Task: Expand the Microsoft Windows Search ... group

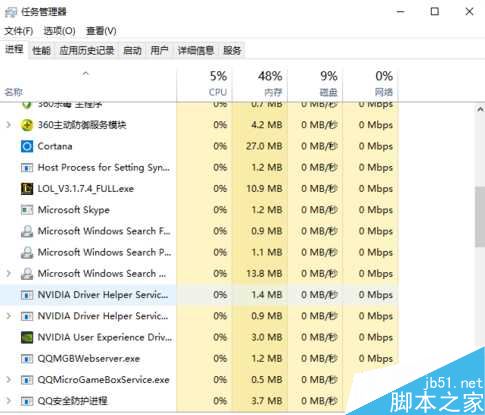Action: click(x=9, y=274)
